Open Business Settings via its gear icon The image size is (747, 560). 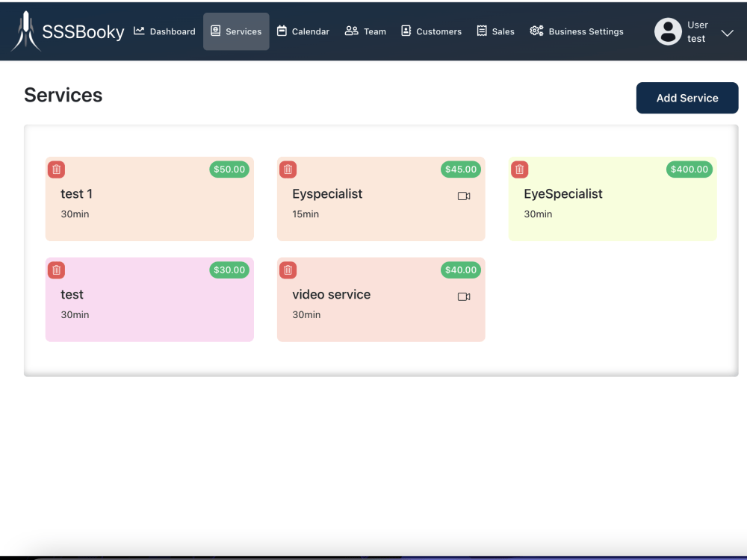click(x=536, y=31)
